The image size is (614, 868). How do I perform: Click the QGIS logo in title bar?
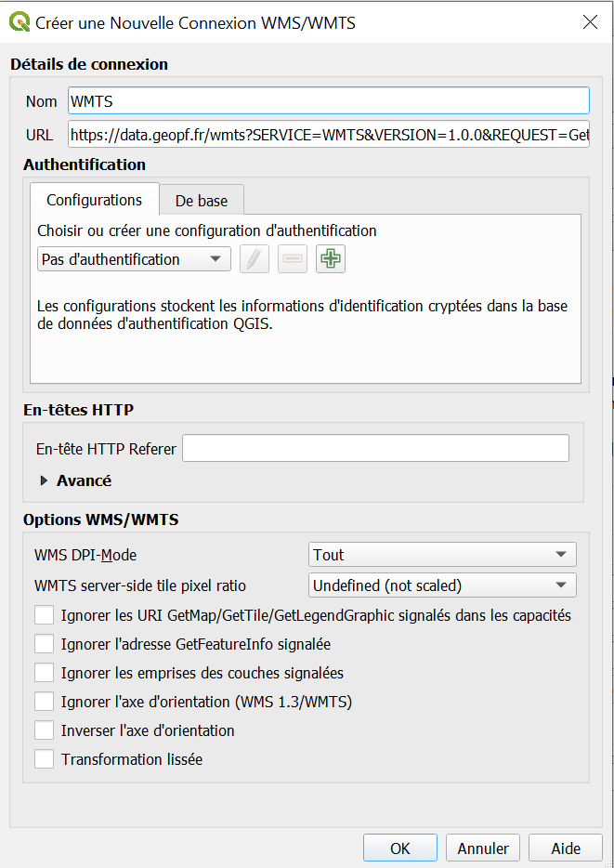pyautogui.click(x=20, y=21)
